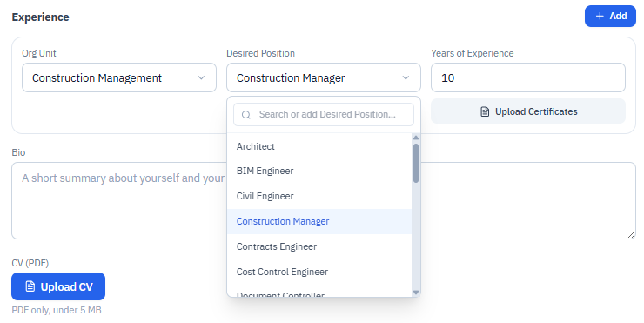Collapse the Desired Position dropdown chevron
The height and width of the screenshot is (323, 644).
(406, 77)
